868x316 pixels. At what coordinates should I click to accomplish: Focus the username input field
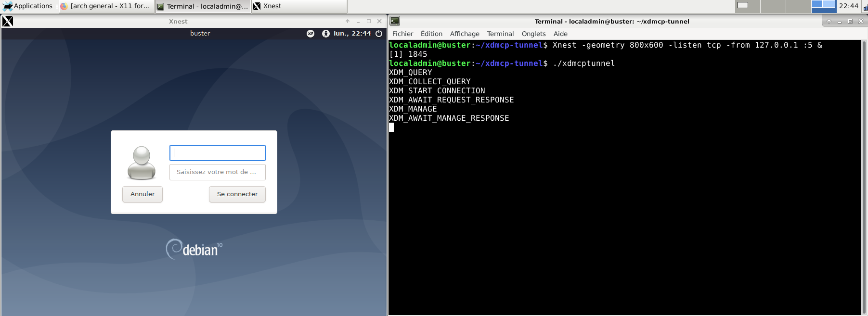tap(218, 153)
